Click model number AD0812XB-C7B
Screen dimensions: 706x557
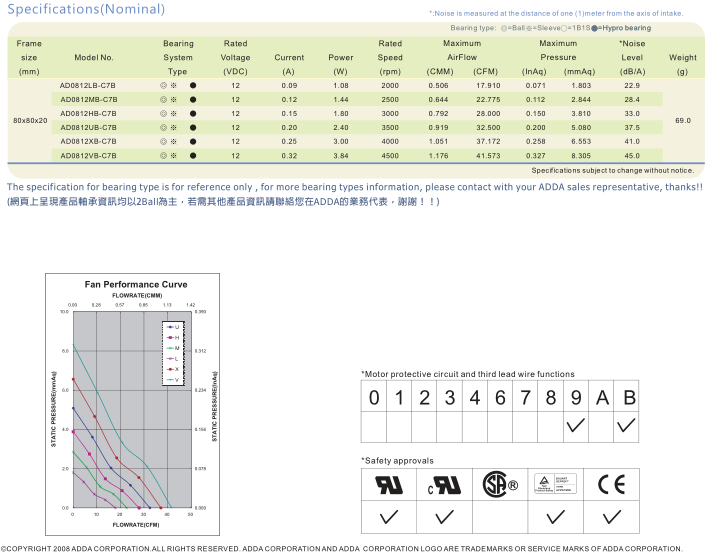88,141
